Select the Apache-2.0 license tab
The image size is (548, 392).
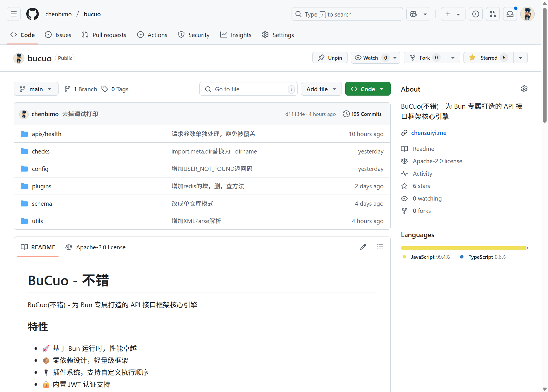(x=95, y=247)
